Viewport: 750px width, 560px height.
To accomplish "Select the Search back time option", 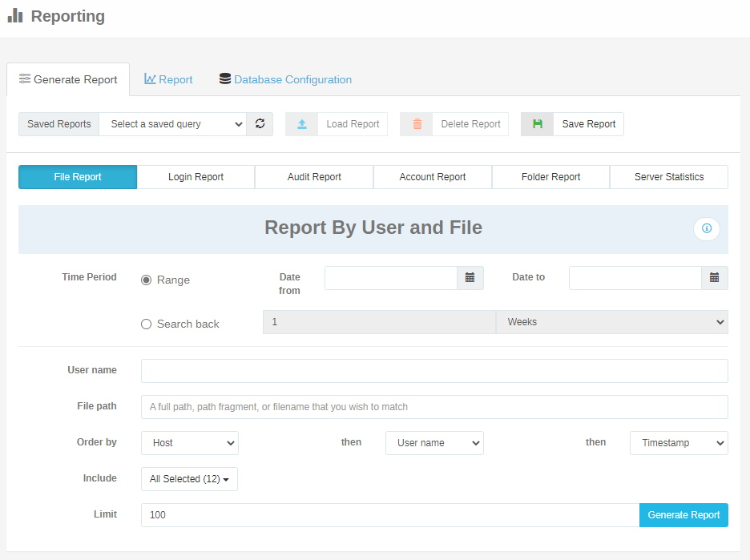I will click(x=147, y=324).
